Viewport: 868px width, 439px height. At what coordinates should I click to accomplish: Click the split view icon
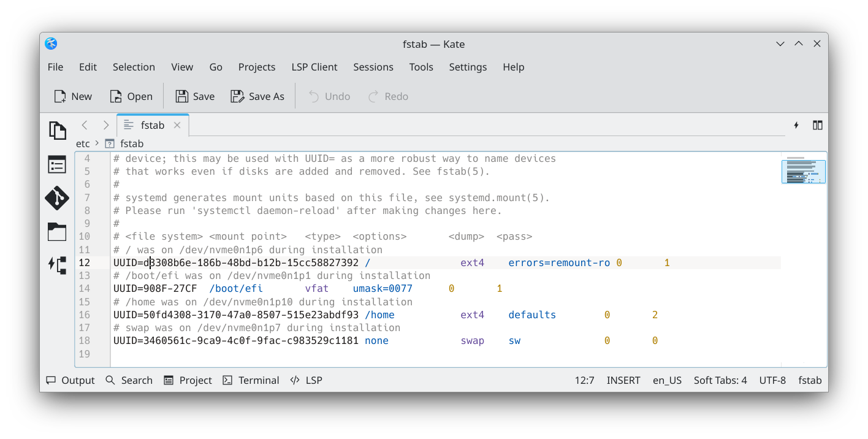tap(817, 125)
